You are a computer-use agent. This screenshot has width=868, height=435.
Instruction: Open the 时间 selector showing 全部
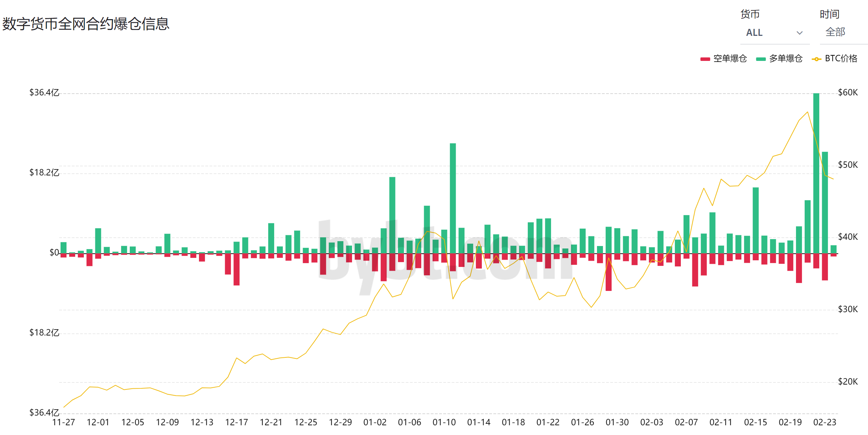[835, 32]
